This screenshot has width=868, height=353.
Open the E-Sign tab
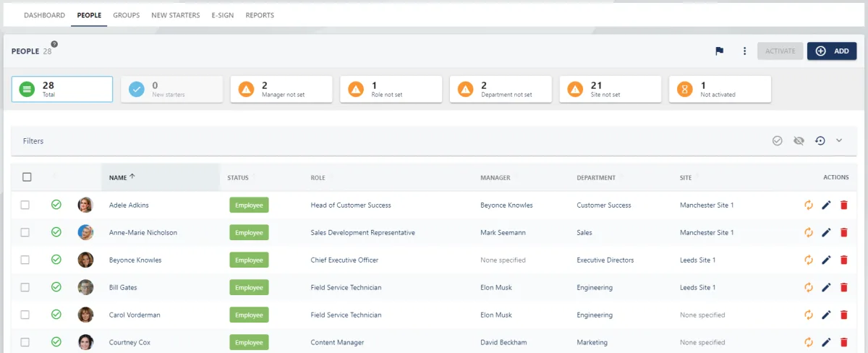pos(223,15)
